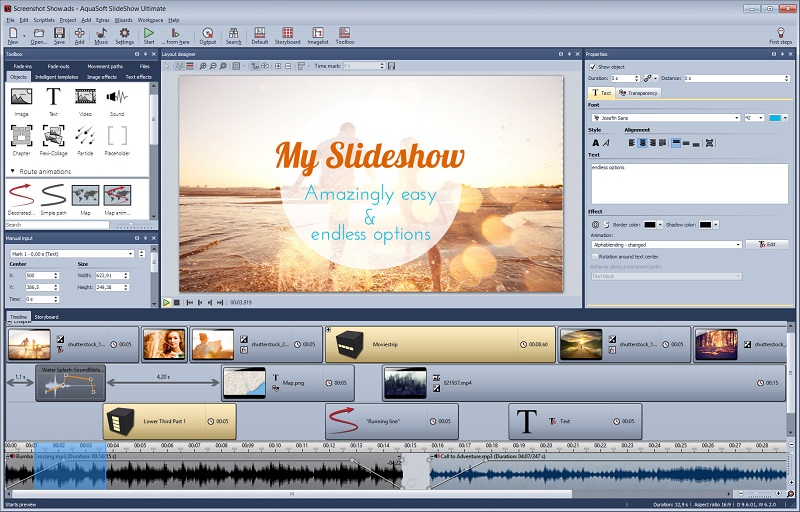Open the Josefin Sans font dropdown
This screenshot has height=512, width=800.
pos(737,118)
